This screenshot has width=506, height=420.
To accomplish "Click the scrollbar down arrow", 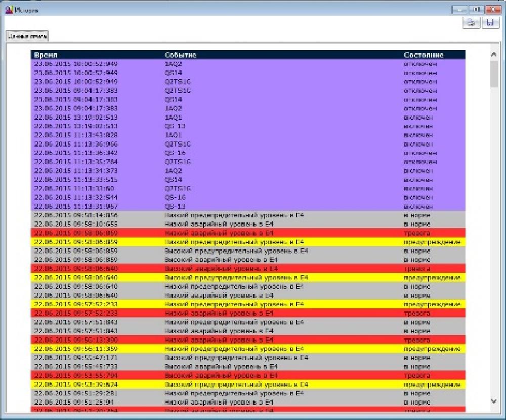I will pyautogui.click(x=494, y=401).
